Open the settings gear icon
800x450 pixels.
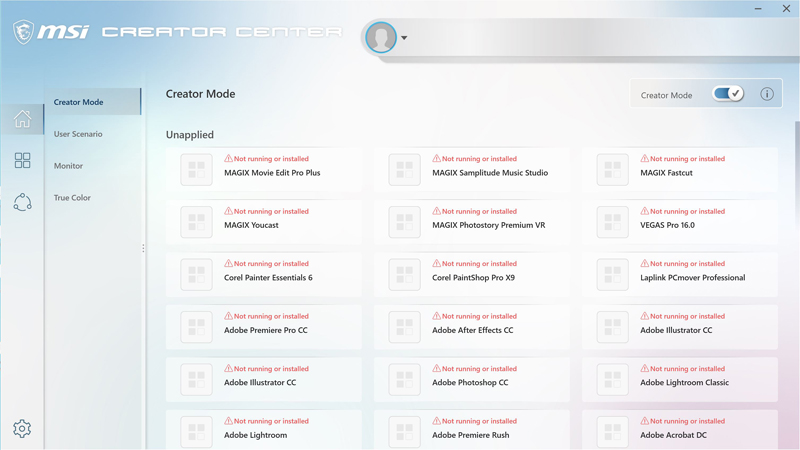click(x=22, y=429)
